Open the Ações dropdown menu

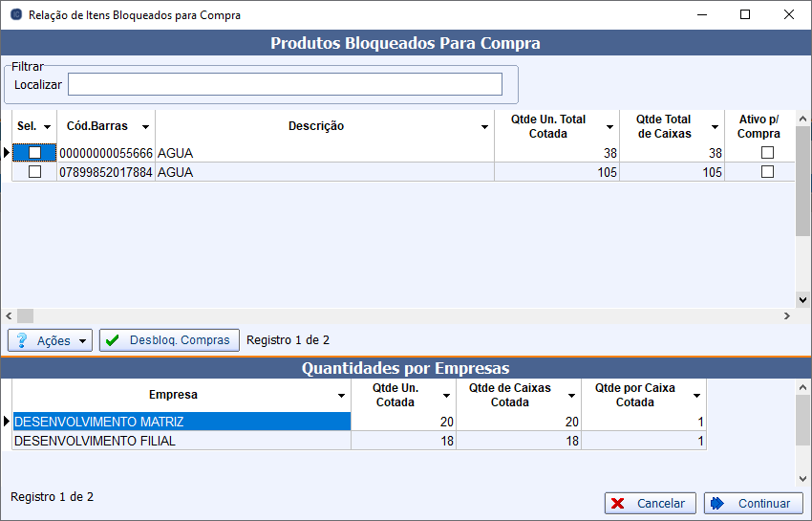click(83, 340)
